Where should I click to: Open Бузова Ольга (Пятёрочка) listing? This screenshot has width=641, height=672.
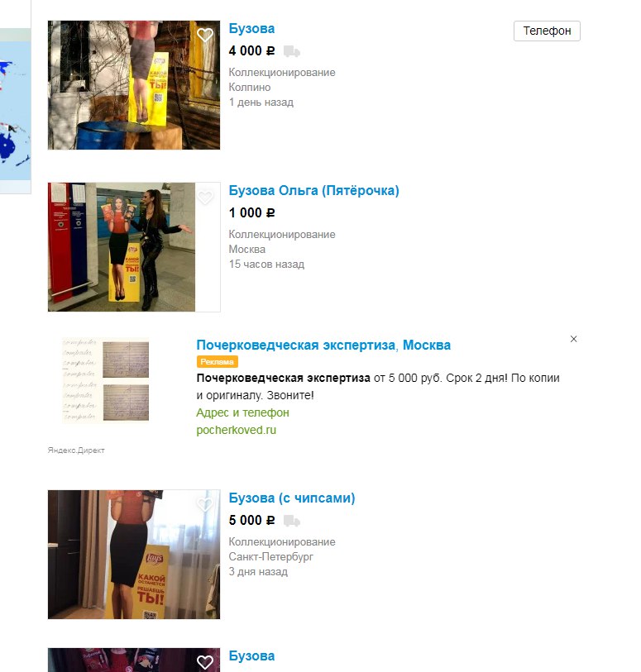coord(313,191)
